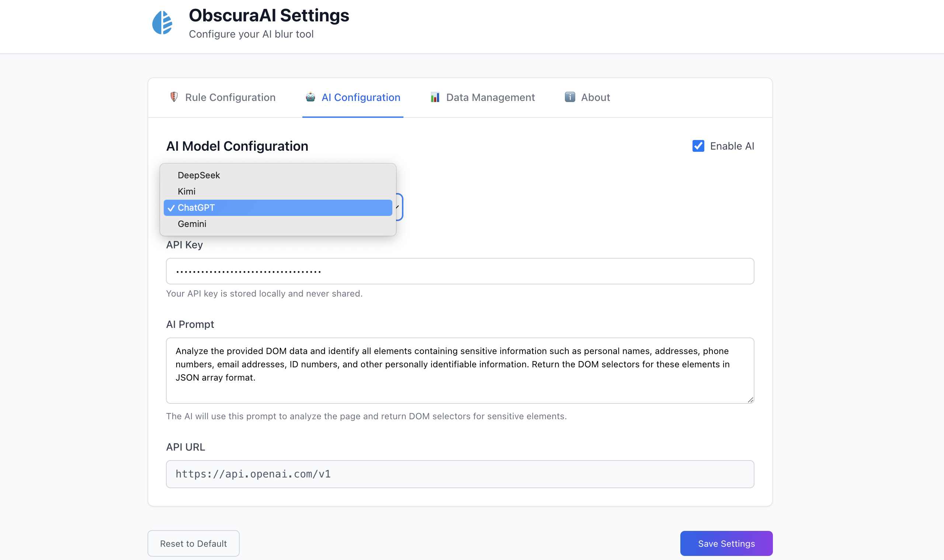Click the Enable AI label text
This screenshot has width=944, height=560.
732,146
